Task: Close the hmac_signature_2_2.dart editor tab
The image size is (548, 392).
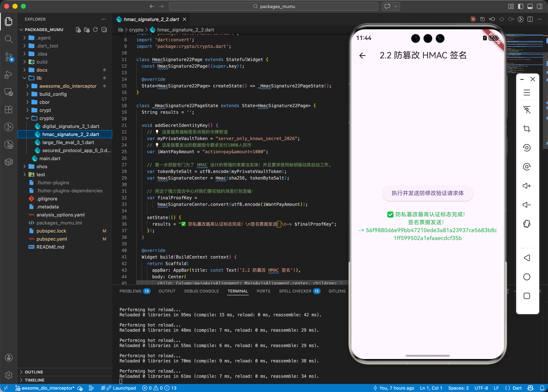Action: click(x=184, y=19)
